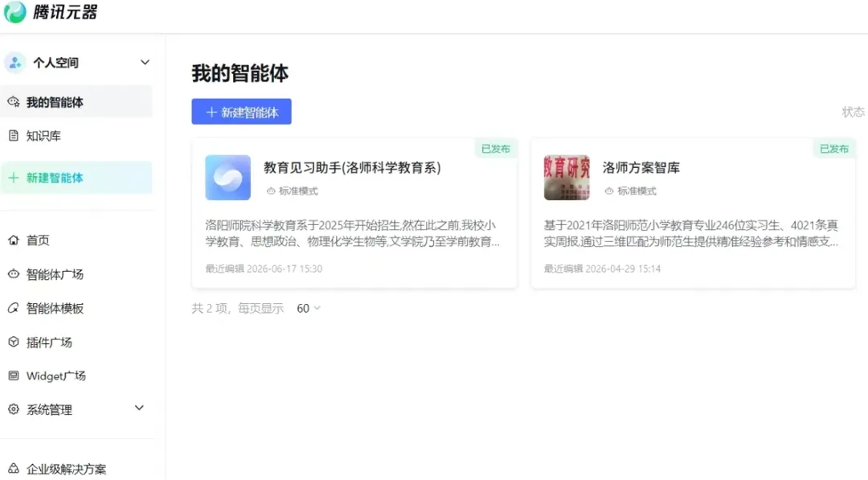Click the Widget广场 icon
This screenshot has height=480, width=868.
click(14, 376)
